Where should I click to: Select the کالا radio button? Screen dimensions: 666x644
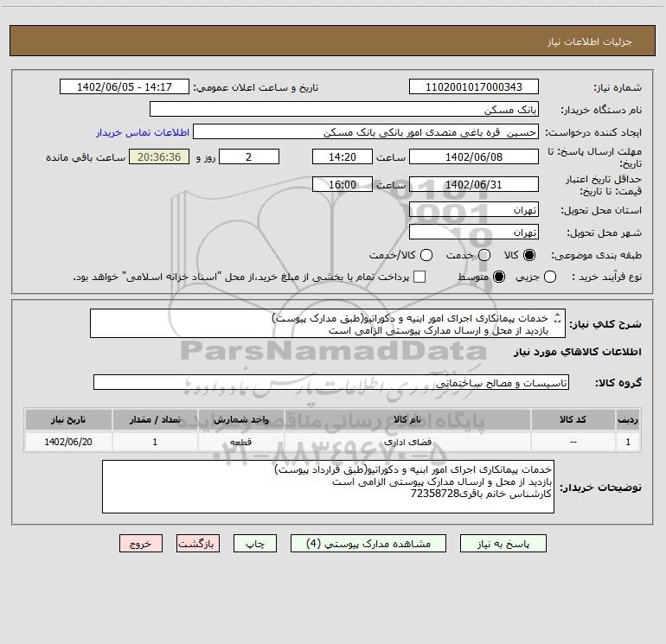coord(529,255)
